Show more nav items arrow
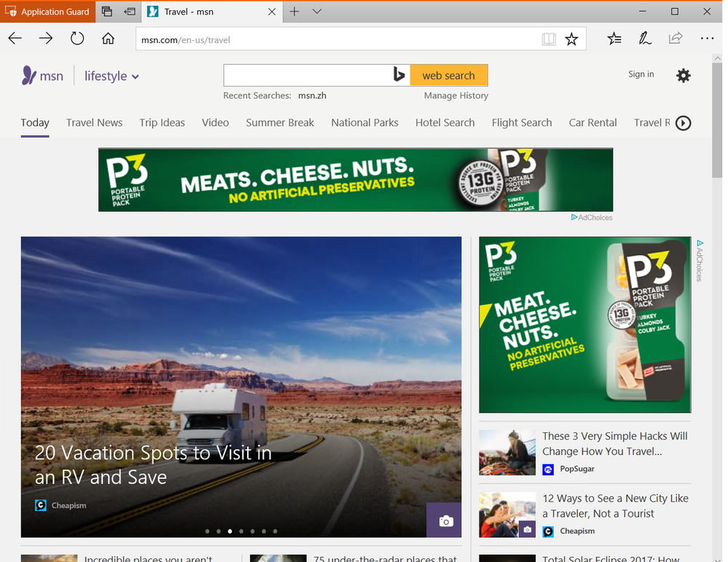728x562 pixels. click(683, 123)
